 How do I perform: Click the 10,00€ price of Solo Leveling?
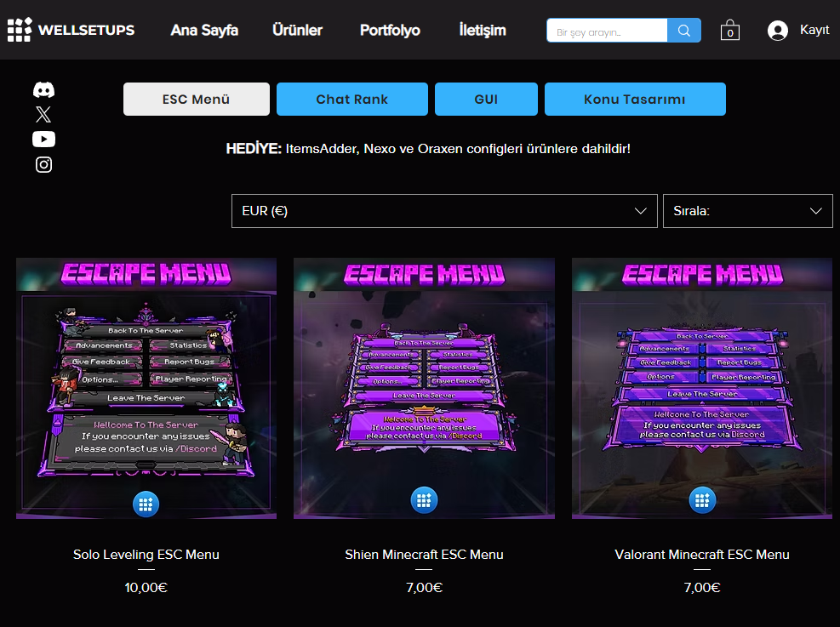(x=146, y=587)
